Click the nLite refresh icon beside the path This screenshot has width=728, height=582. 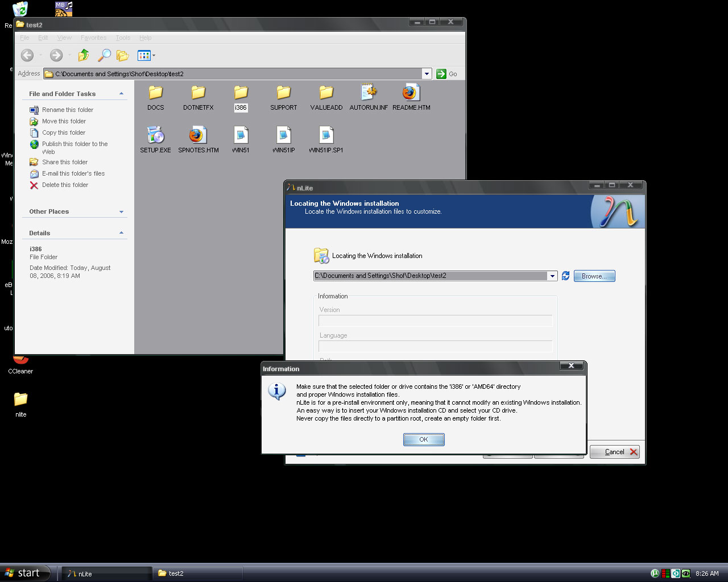(565, 276)
